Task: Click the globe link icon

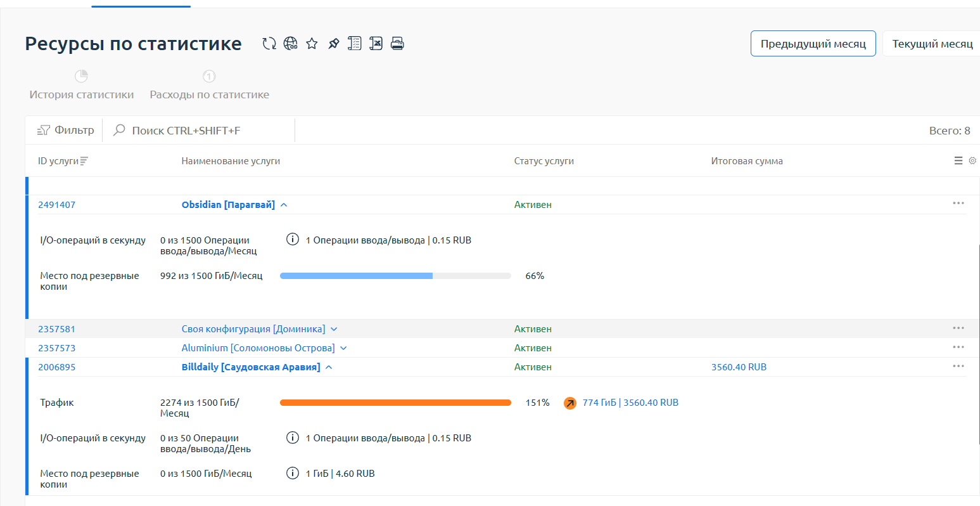Action: click(290, 44)
